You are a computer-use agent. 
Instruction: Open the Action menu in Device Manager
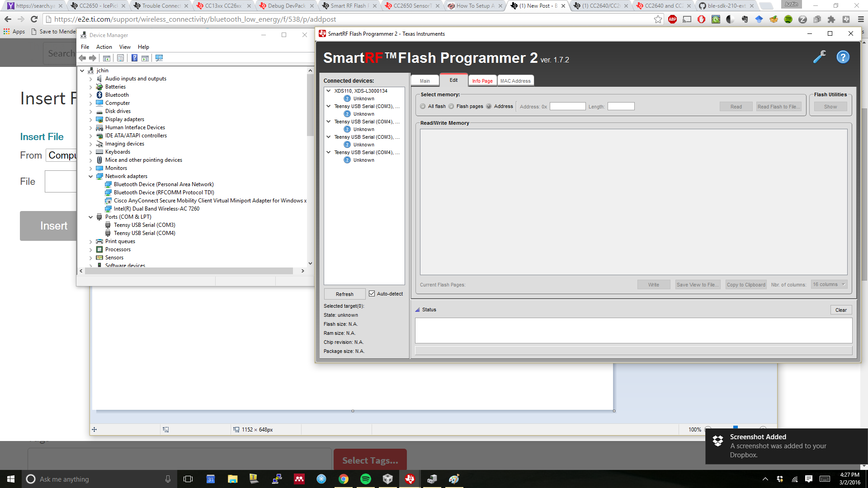coord(104,47)
